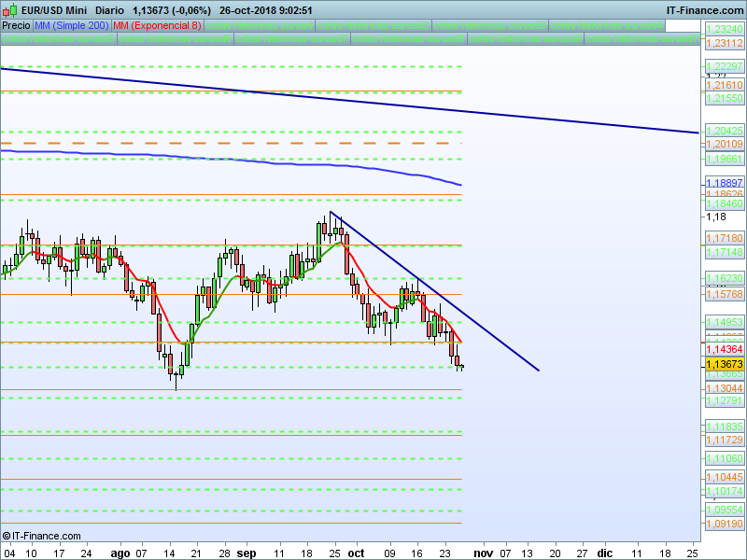Select the orange 1,20109 price level label
The height and width of the screenshot is (560, 747).
[725, 144]
